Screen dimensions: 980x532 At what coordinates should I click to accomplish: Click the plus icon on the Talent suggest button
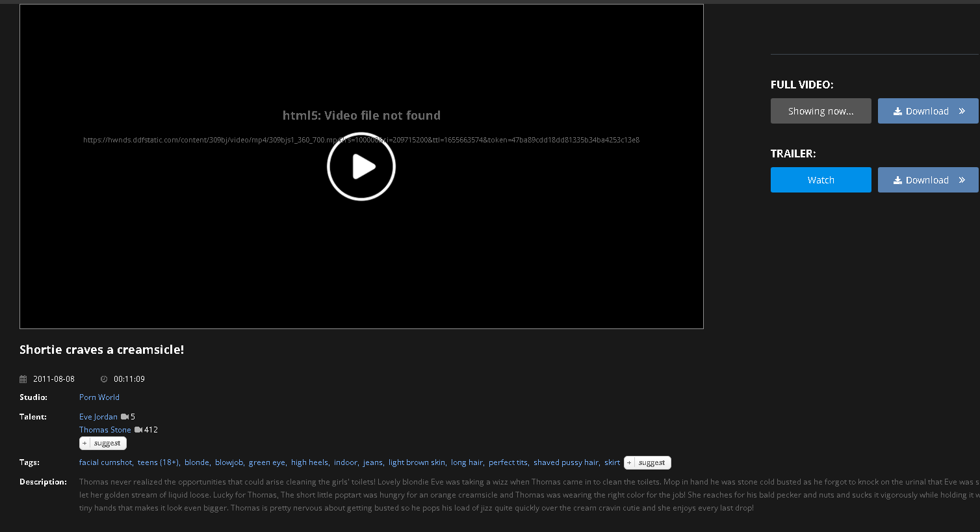click(84, 444)
